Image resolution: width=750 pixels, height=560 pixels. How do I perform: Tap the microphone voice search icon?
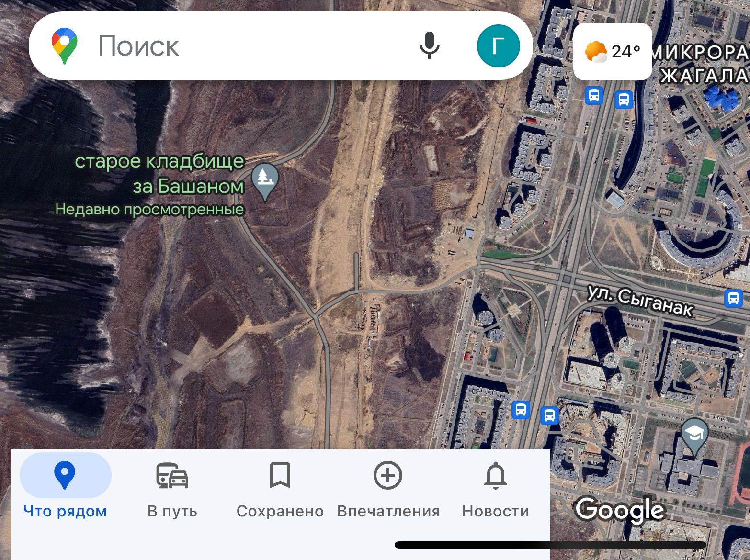pos(430,46)
